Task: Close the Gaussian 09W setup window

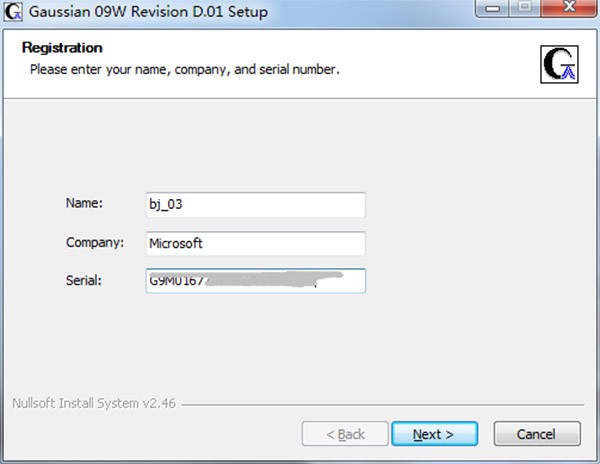Action: [567, 10]
